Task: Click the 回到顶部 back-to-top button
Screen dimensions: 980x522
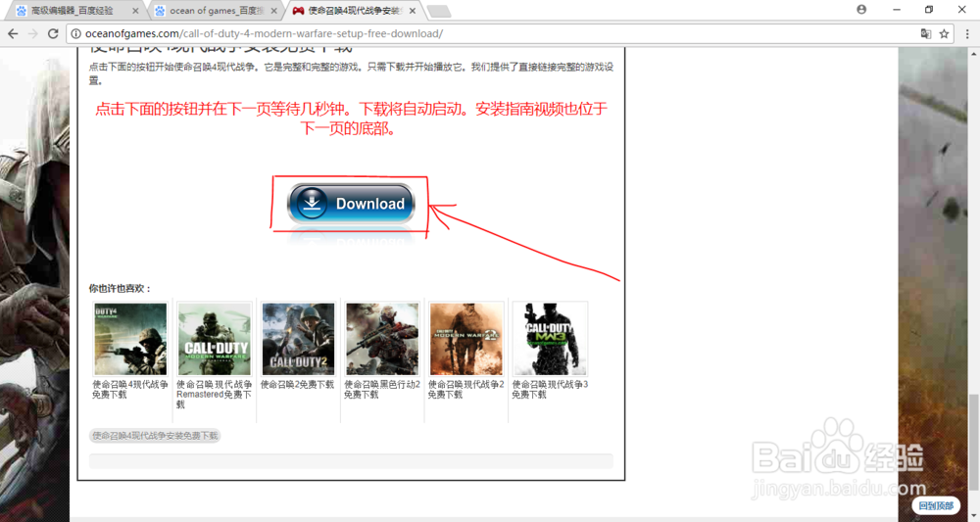Action: pyautogui.click(x=936, y=505)
